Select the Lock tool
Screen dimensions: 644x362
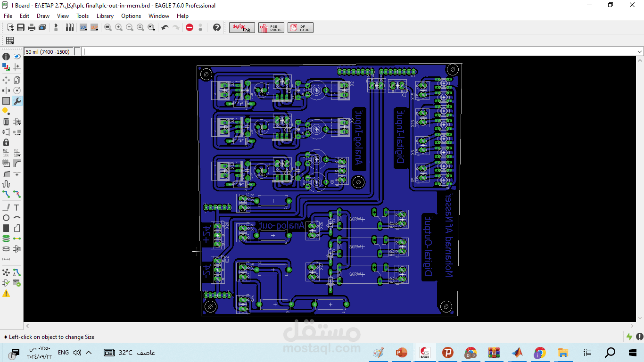click(x=6, y=142)
